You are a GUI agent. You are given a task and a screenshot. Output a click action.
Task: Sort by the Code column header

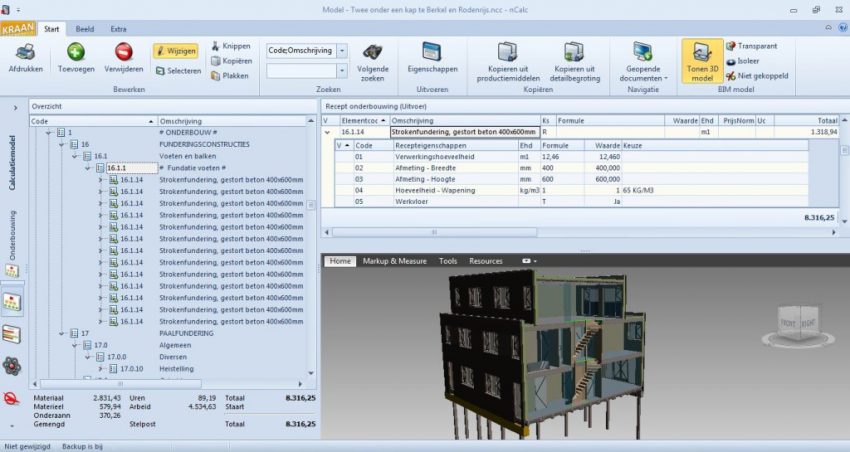click(x=93, y=121)
